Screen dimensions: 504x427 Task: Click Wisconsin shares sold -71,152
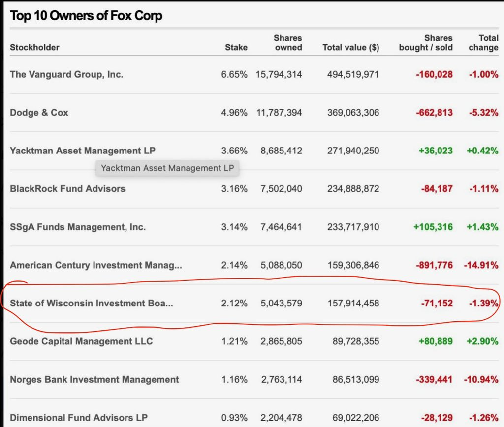[x=437, y=303]
